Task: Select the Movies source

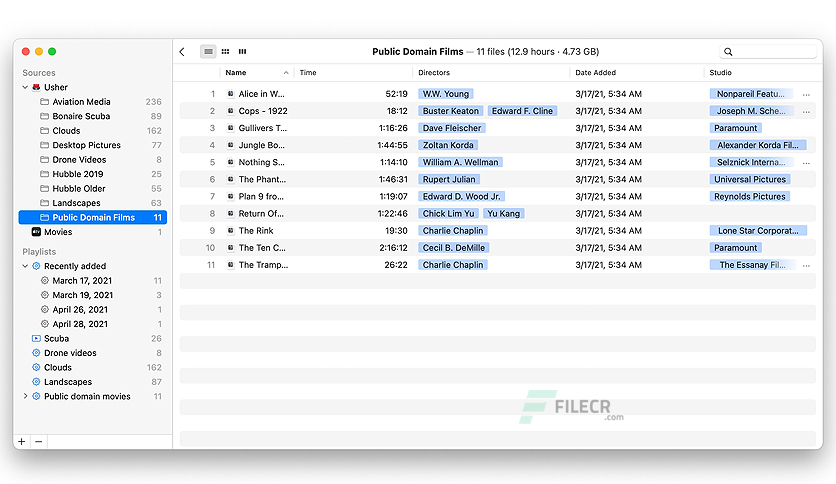Action: point(93,232)
